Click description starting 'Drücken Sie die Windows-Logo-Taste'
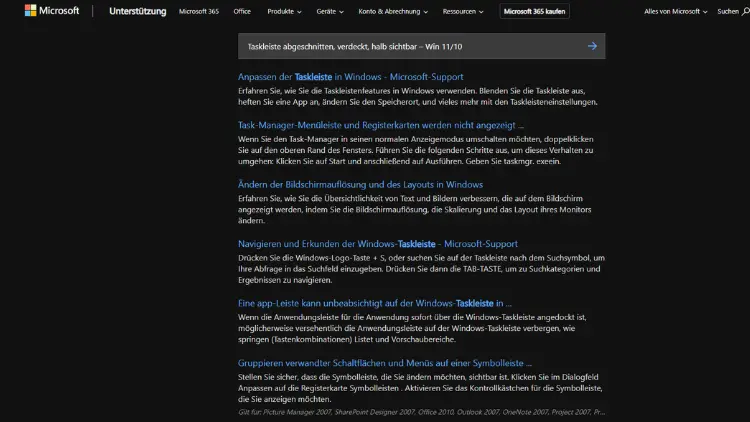 point(421,269)
